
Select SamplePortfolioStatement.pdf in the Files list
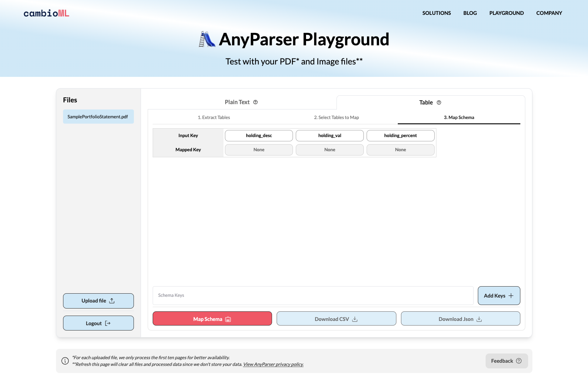(98, 117)
